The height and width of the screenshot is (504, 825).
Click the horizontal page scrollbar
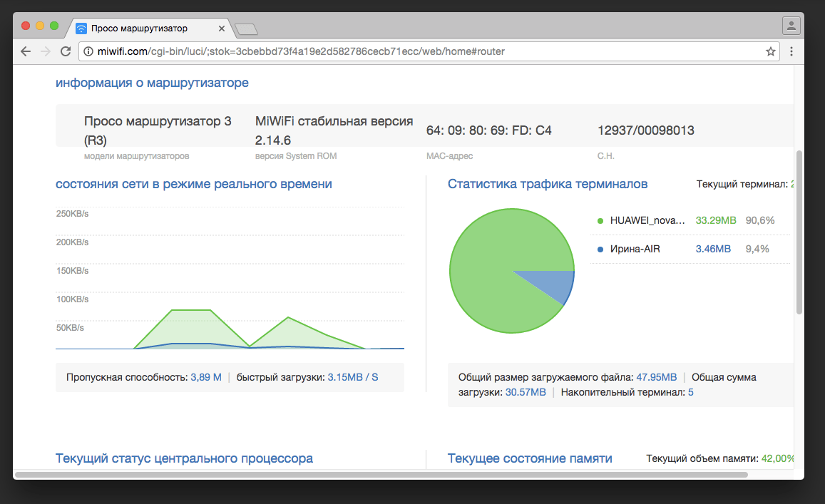(x=381, y=474)
